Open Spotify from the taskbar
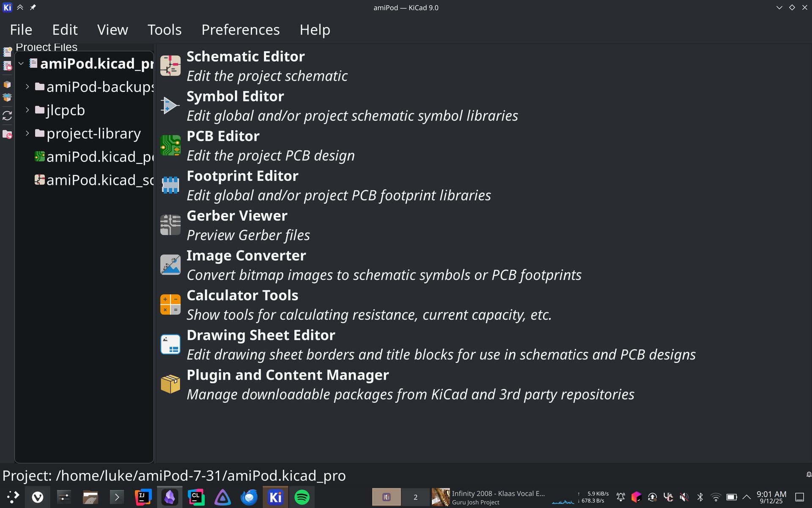This screenshot has height=508, width=812. (x=302, y=497)
